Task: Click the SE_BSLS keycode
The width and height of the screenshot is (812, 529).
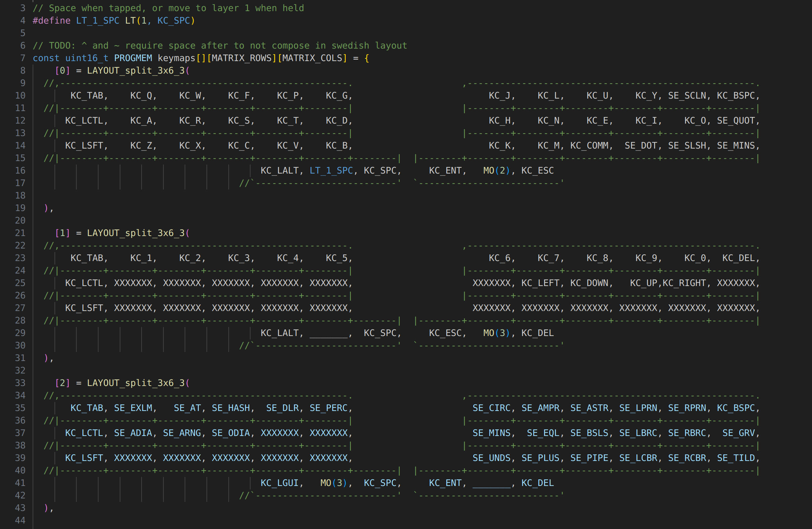Action: pos(589,433)
